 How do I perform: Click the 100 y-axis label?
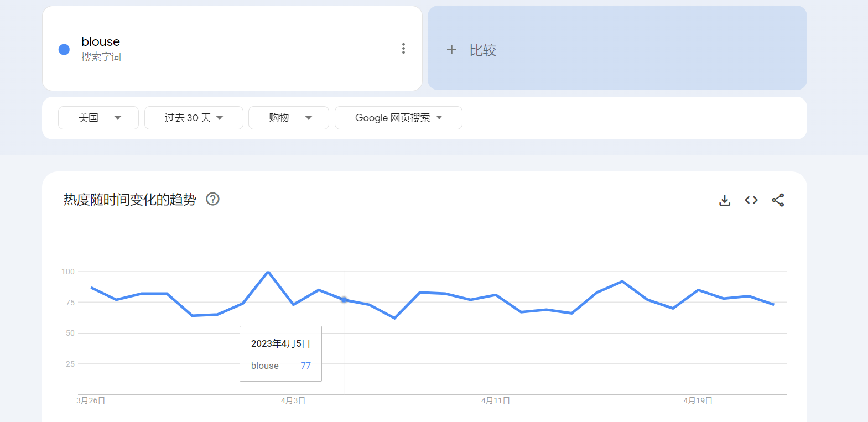[x=68, y=272]
